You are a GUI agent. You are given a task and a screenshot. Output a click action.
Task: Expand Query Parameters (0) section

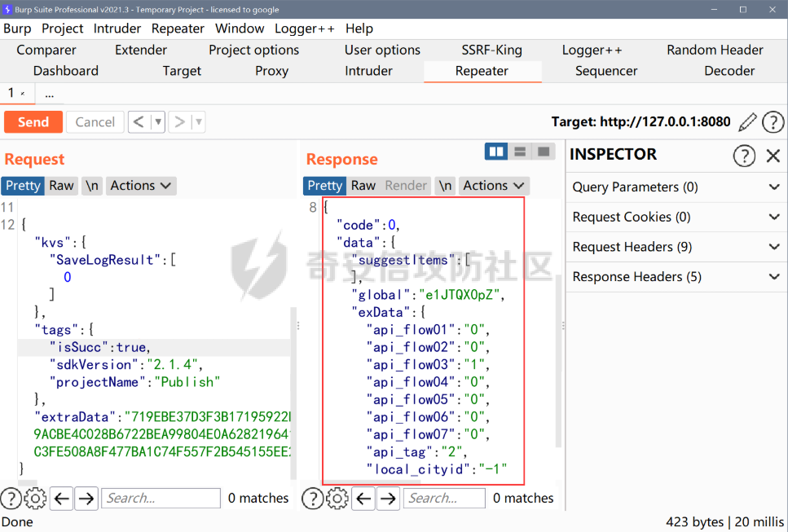tap(676, 187)
